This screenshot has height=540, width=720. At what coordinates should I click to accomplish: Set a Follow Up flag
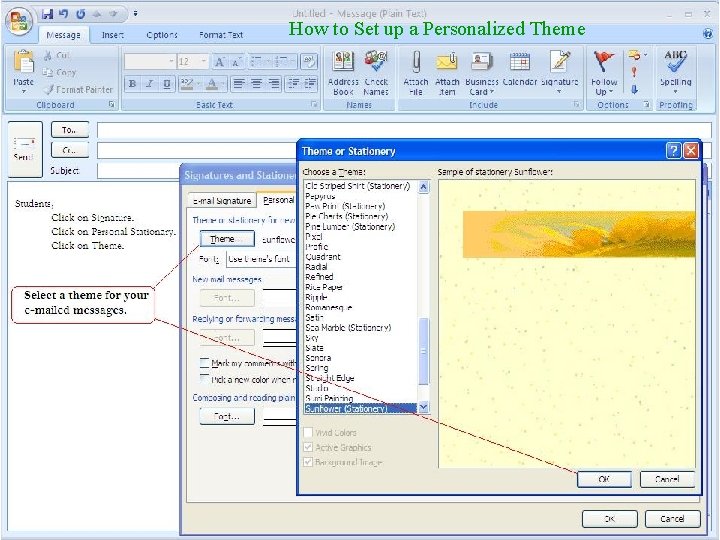[604, 73]
